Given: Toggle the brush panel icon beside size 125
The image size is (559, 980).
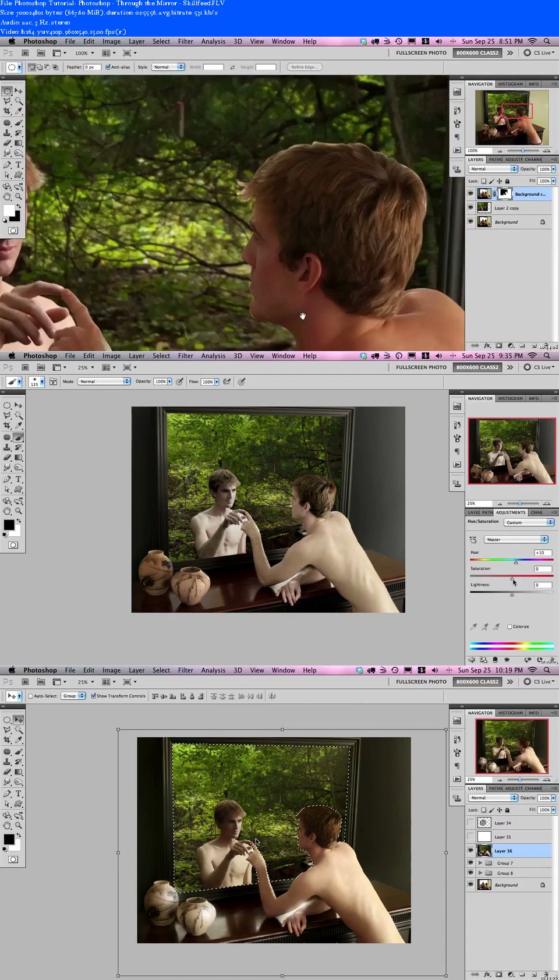Looking at the screenshot, I should [53, 381].
